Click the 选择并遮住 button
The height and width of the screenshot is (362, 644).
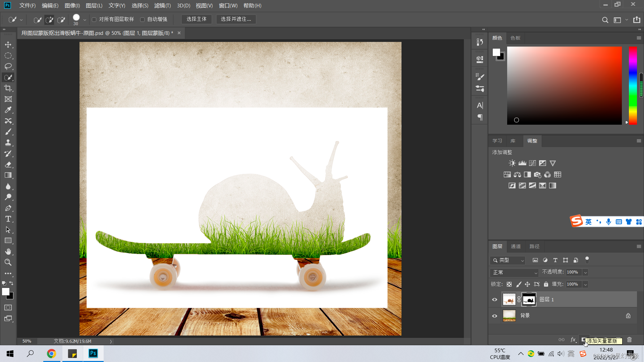pyautogui.click(x=236, y=19)
